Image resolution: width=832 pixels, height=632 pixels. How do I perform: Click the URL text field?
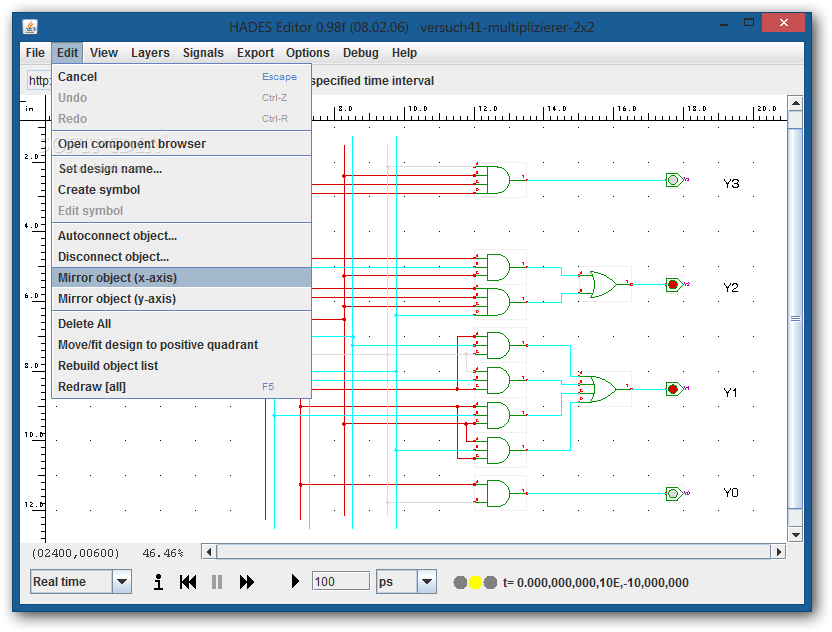(40, 81)
